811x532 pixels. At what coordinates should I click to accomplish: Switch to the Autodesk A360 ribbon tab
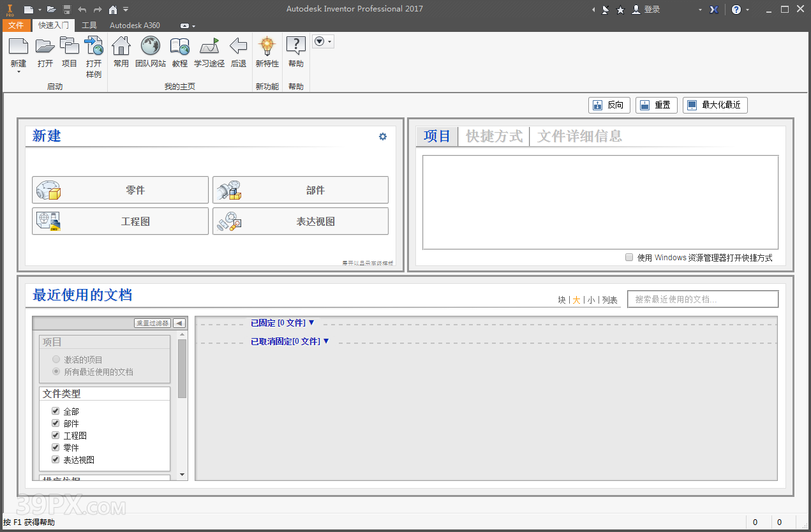coord(135,26)
